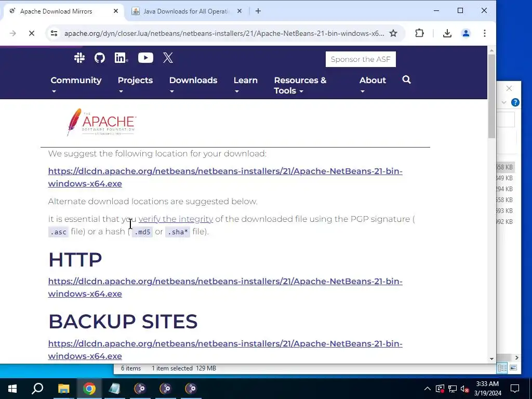Open Chrome downloads tray icon
The height and width of the screenshot is (399, 532).
447,33
